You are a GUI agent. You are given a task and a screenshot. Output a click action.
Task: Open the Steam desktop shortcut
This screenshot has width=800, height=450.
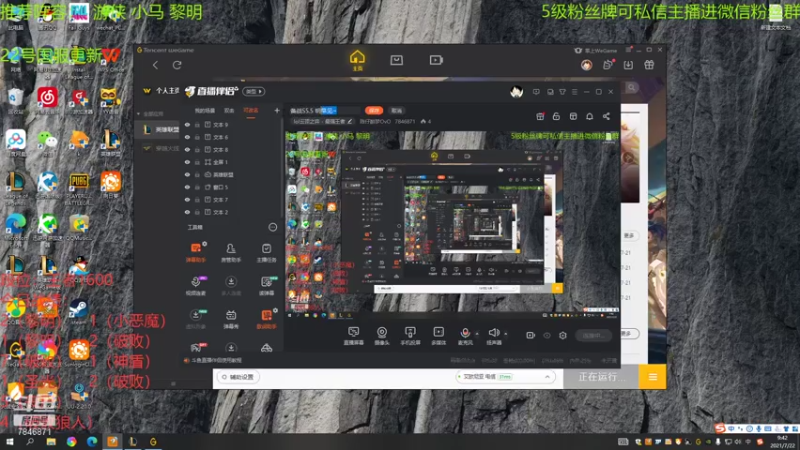pos(79,311)
